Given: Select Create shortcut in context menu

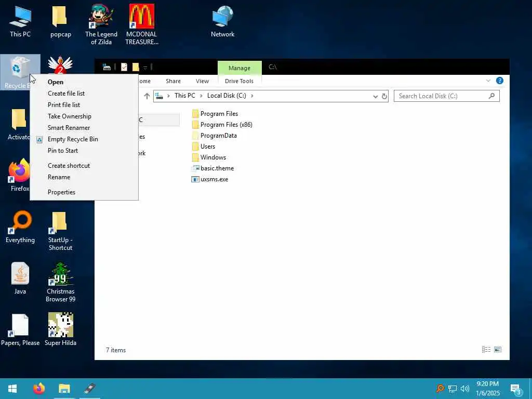Looking at the screenshot, I should [x=84, y=166].
